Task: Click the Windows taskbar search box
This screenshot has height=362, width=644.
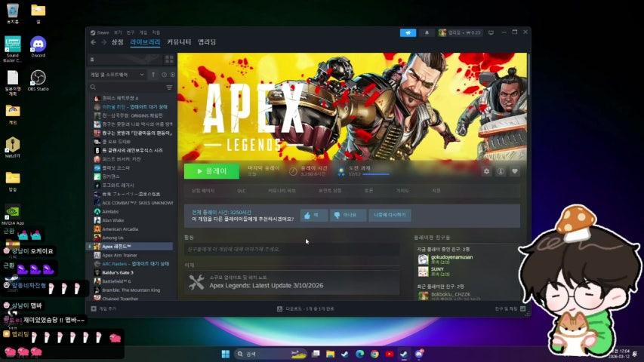Action: tap(270, 354)
